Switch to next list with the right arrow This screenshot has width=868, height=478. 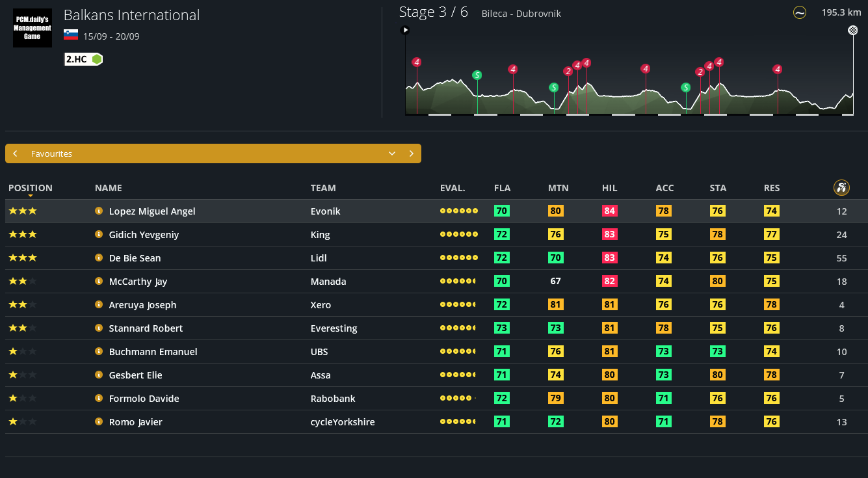[x=411, y=153]
